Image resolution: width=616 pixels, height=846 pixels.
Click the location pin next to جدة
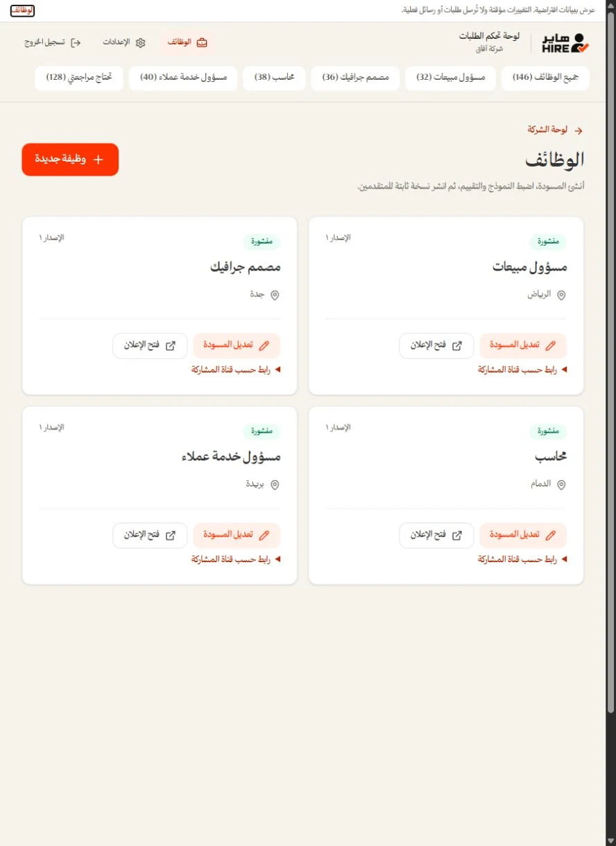pyautogui.click(x=275, y=295)
